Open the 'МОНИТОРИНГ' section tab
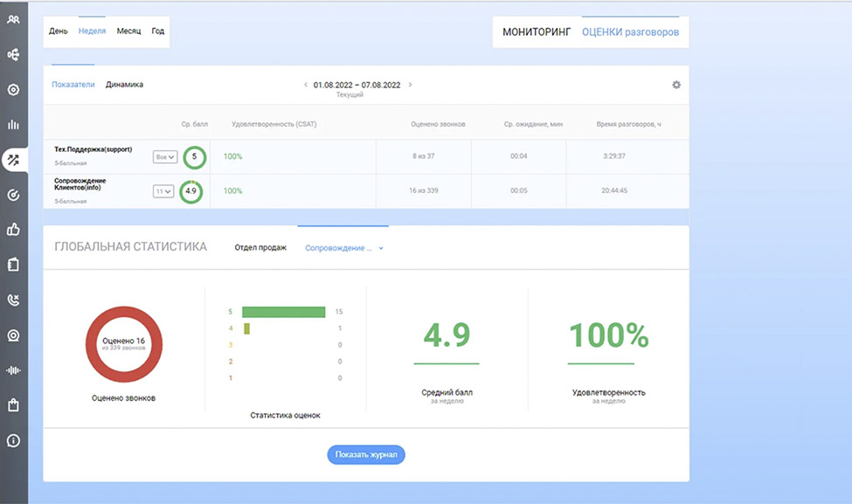This screenshot has height=504, width=852. (x=537, y=32)
